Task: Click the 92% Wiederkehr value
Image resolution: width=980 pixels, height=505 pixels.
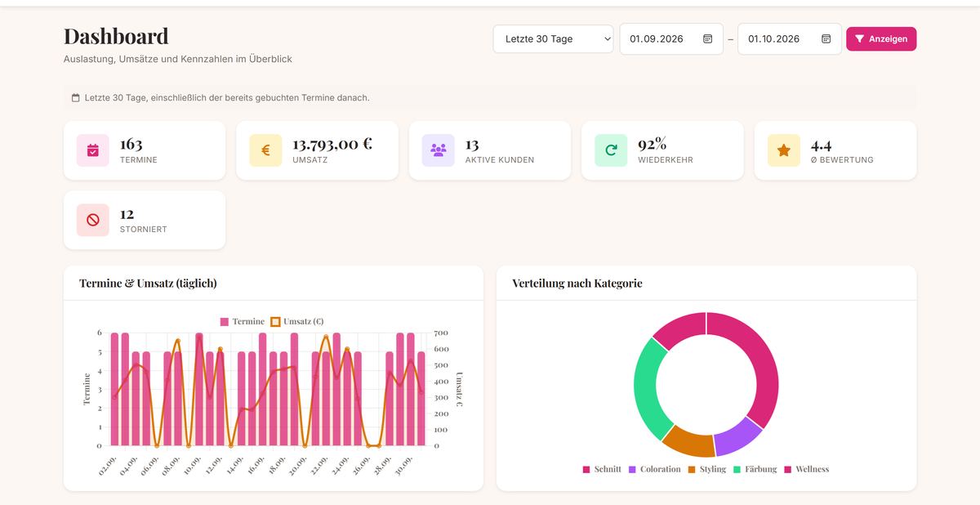Action: [x=653, y=144]
